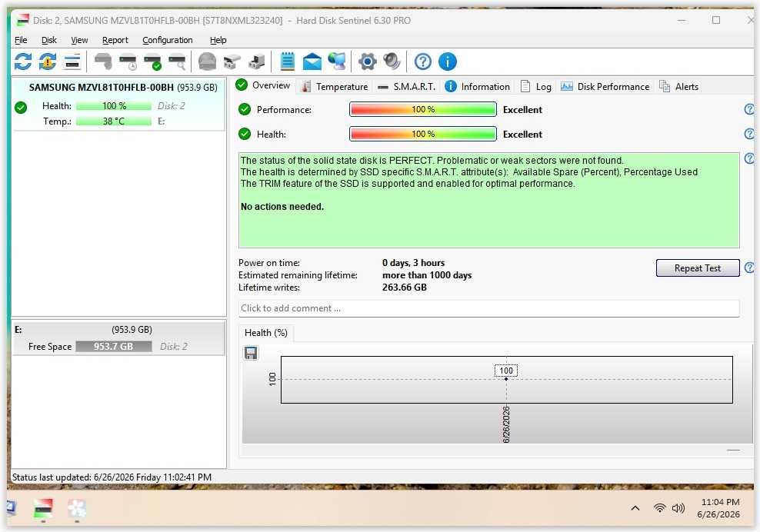
Task: Click the green check icon beside left Health
Action: click(21, 108)
